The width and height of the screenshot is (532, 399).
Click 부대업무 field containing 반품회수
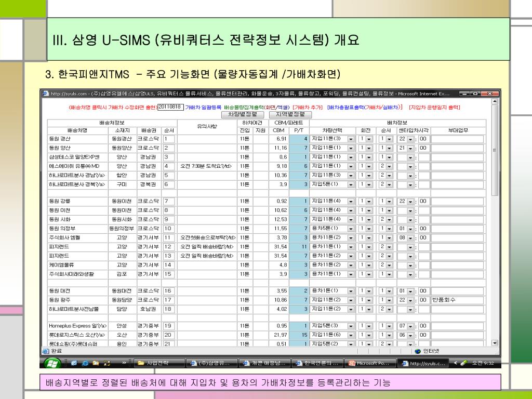tap(457, 300)
